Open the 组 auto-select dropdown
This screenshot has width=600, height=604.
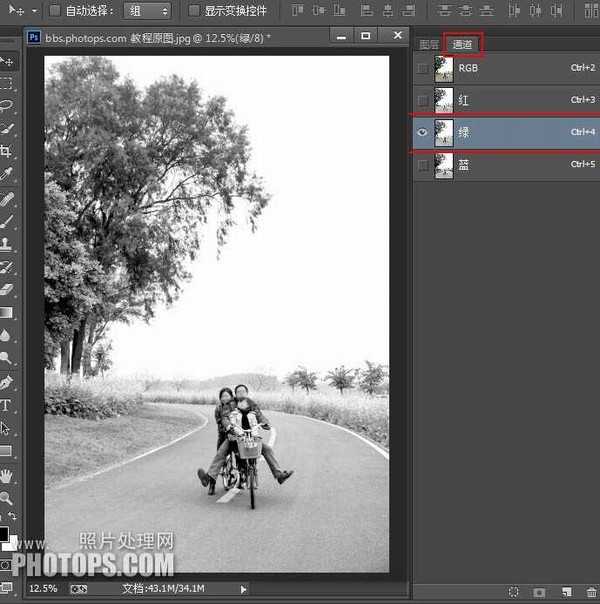(149, 11)
